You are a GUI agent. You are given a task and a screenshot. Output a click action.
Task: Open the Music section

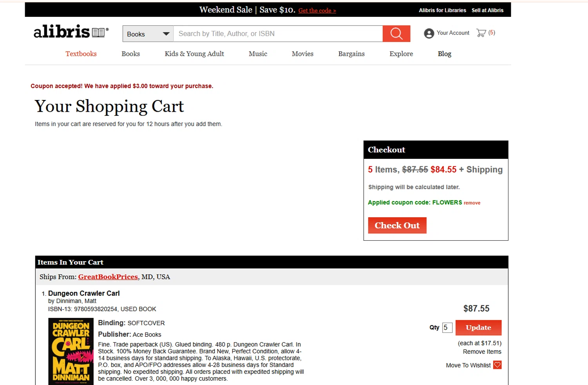(x=258, y=54)
